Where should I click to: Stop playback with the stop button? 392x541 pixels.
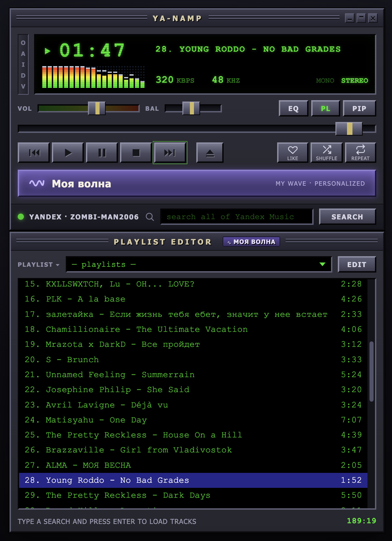tap(136, 153)
